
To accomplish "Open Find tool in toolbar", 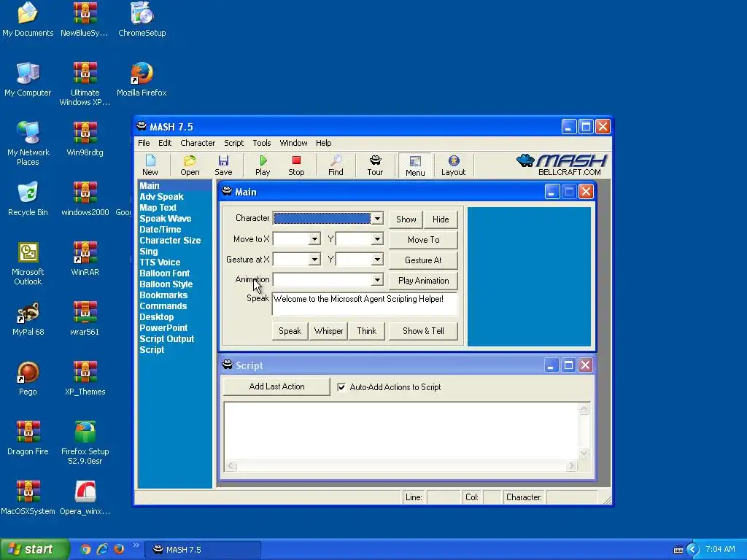I will 336,166.
